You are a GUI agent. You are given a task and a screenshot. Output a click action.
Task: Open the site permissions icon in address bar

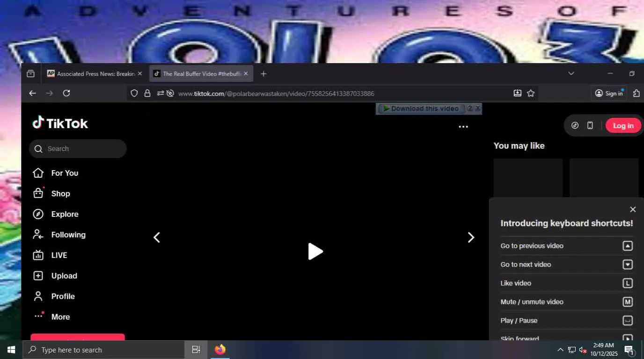click(x=161, y=93)
